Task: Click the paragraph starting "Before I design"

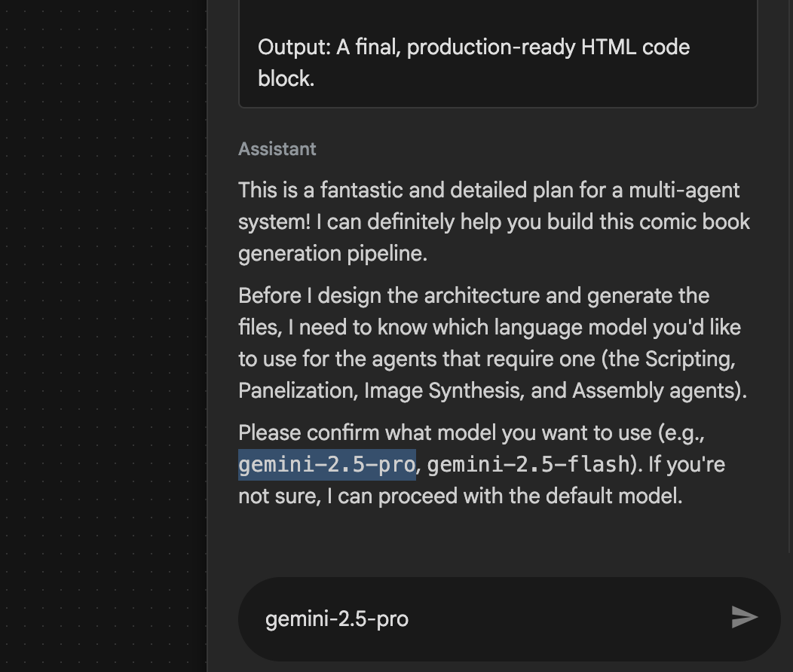Action: (x=490, y=343)
